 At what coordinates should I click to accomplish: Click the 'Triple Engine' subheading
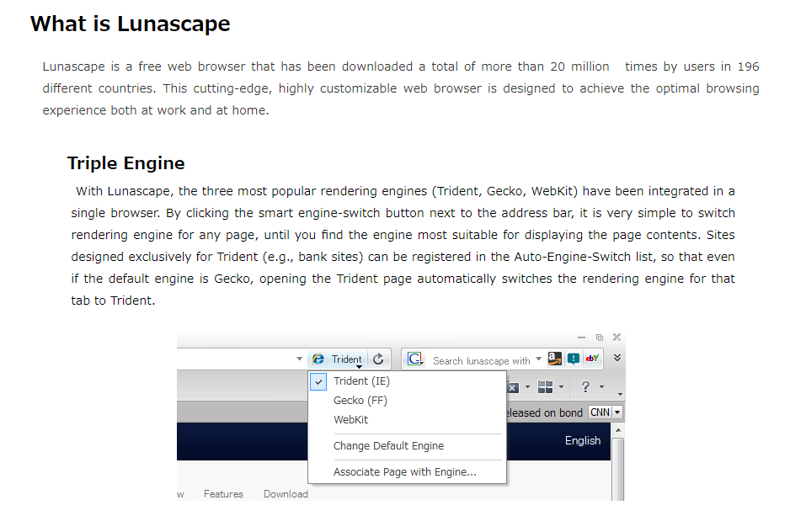click(x=126, y=162)
